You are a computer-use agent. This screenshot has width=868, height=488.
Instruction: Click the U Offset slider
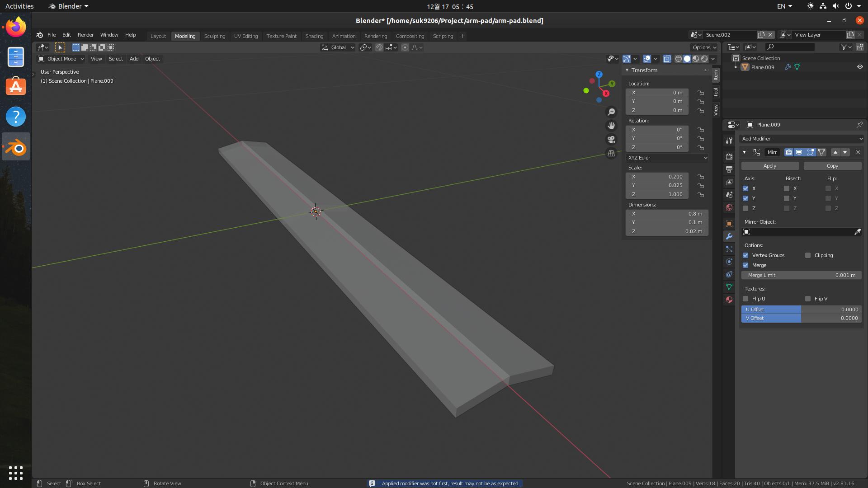pyautogui.click(x=802, y=310)
